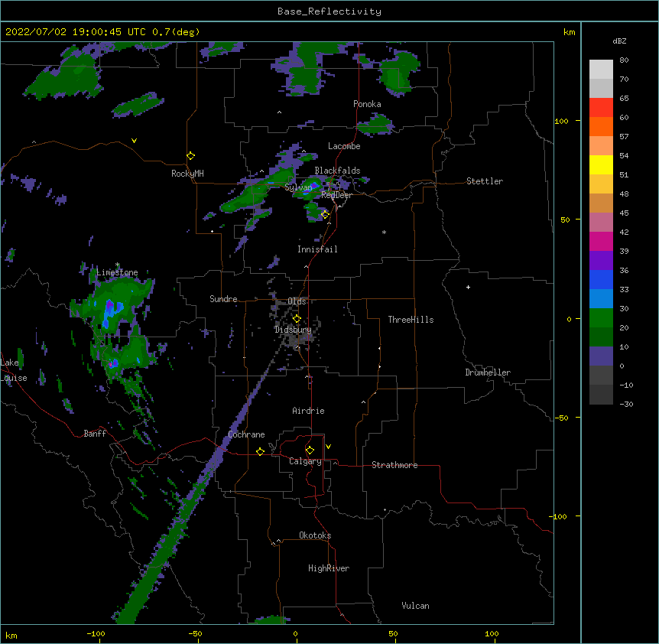Click the Stettler city label
The image size is (659, 644).
click(485, 181)
